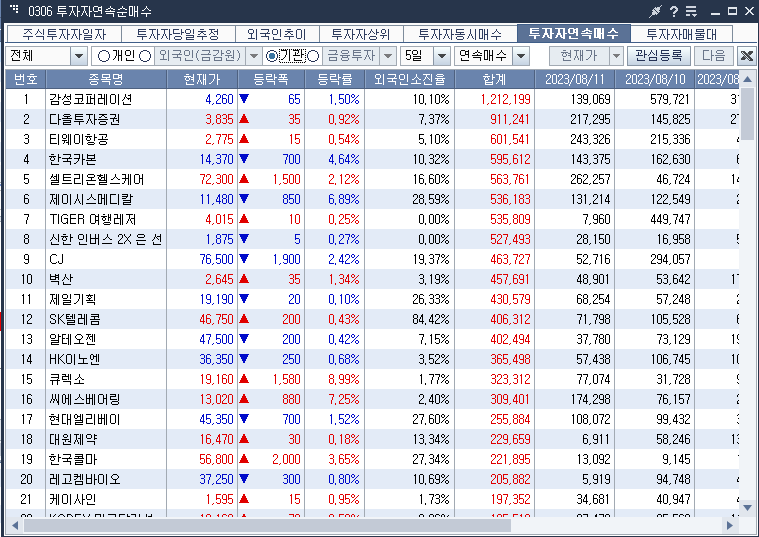
Task: Open the 전체 market dropdown
Action: [79, 56]
